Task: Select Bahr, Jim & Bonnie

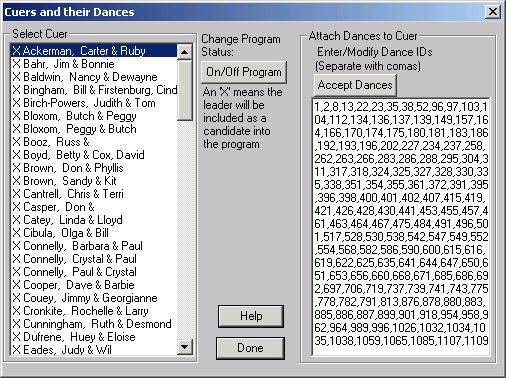Action: [94, 64]
